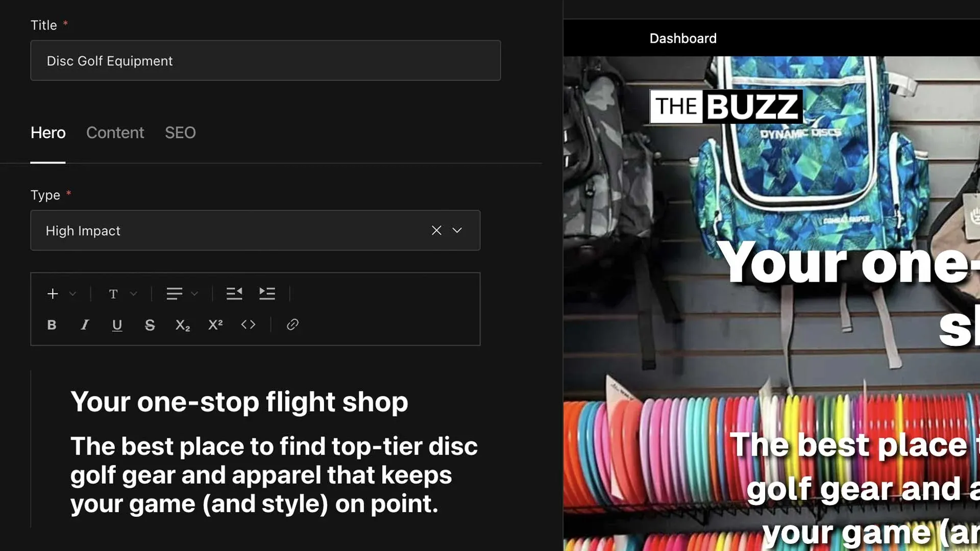The image size is (980, 551).
Task: Expand the Type select chevron
Action: coord(457,230)
